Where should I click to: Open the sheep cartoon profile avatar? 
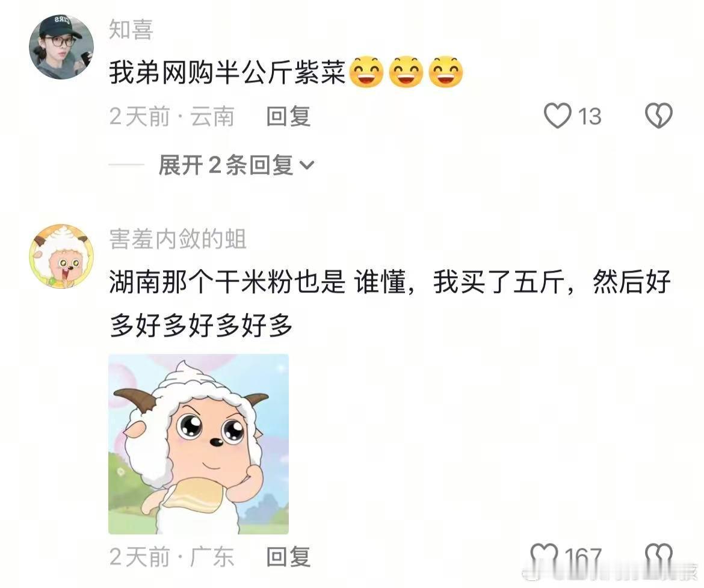pos(61,256)
